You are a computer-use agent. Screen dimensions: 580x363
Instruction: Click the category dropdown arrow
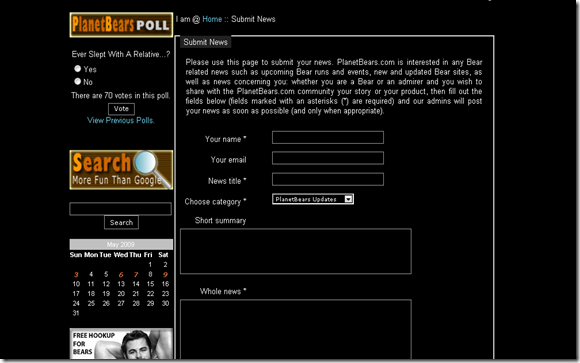tap(348, 199)
